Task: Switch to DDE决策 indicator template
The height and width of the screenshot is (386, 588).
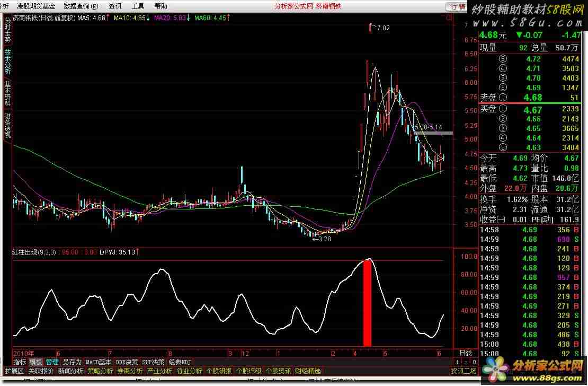Action: pos(127,362)
